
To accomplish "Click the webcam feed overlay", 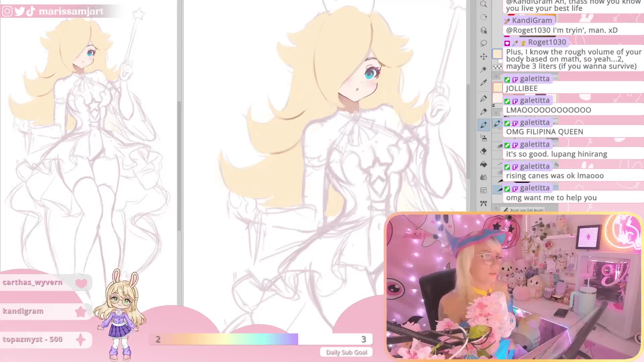I will tap(514, 287).
